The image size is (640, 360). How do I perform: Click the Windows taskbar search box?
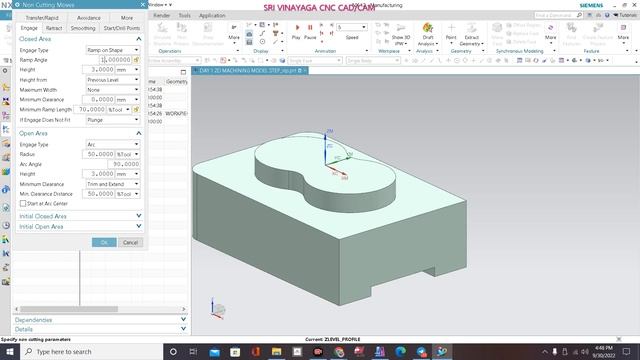pos(91,351)
